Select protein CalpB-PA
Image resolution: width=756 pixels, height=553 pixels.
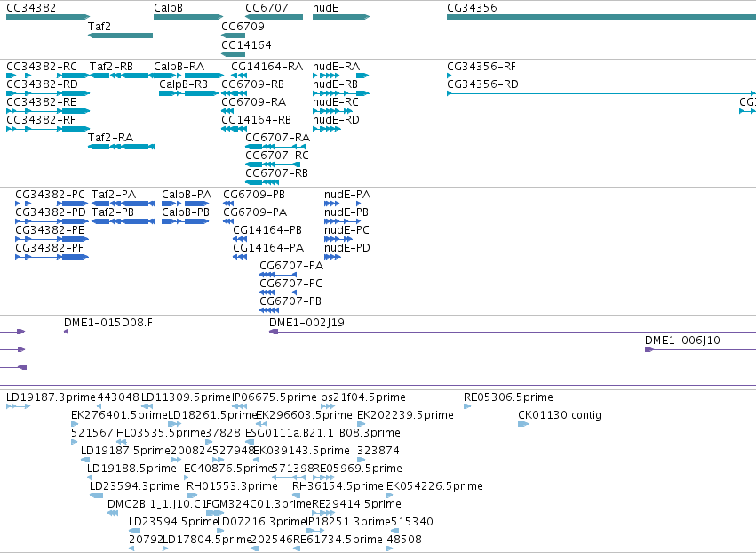pyautogui.click(x=186, y=204)
